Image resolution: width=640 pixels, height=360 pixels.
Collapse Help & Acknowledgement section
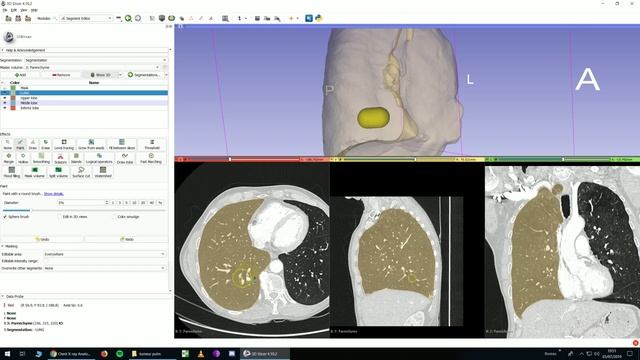(3, 50)
